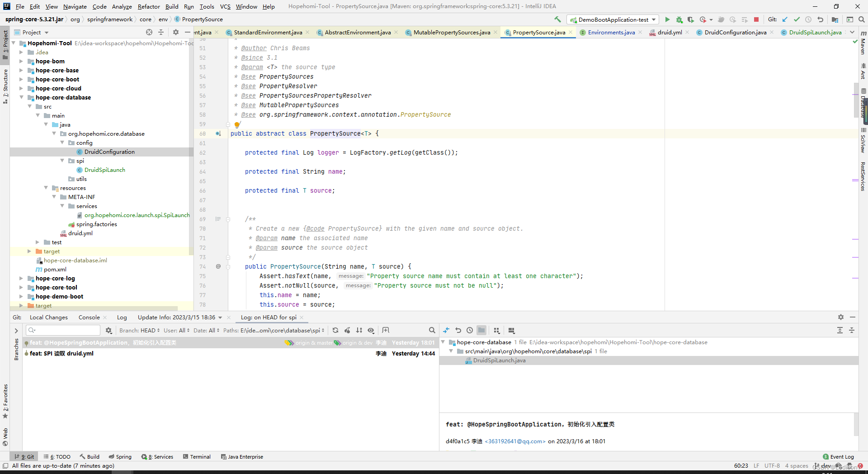Viewport: 868px width, 474px height.
Task: Switch to the druid.yml editor tab
Action: (x=669, y=32)
